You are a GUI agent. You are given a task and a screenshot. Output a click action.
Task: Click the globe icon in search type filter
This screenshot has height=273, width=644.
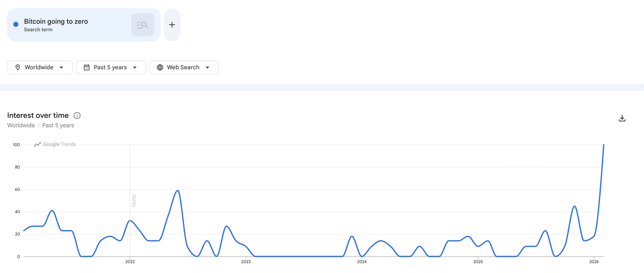160,67
